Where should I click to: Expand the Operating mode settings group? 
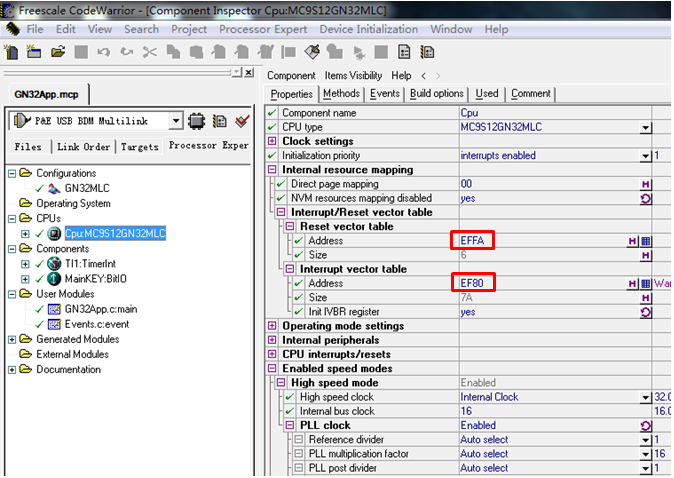pyautogui.click(x=272, y=326)
